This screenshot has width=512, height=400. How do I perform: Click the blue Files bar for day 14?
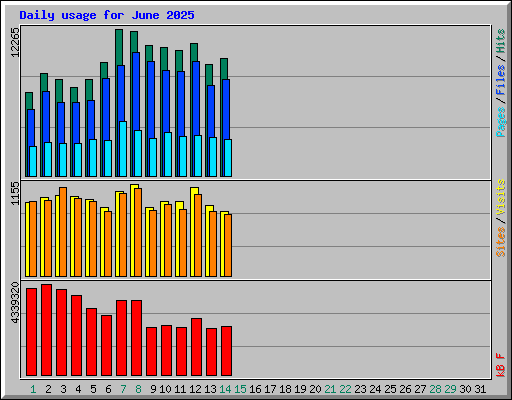(x=226, y=109)
